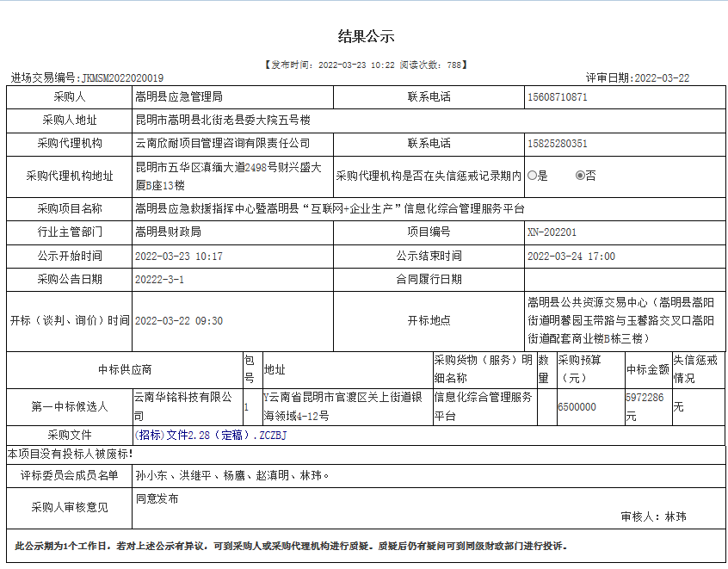728x569 pixels.
Task: Select the '否' radio button
Action: (580, 176)
